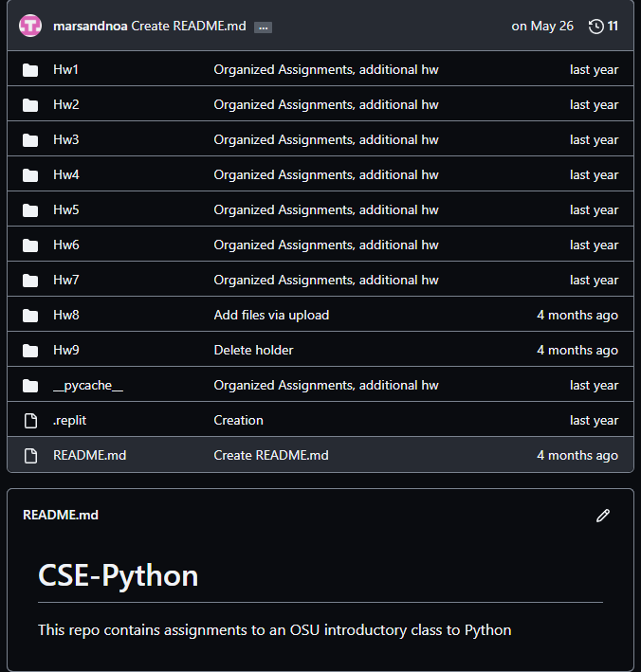Click the README.md panel header title

(61, 516)
